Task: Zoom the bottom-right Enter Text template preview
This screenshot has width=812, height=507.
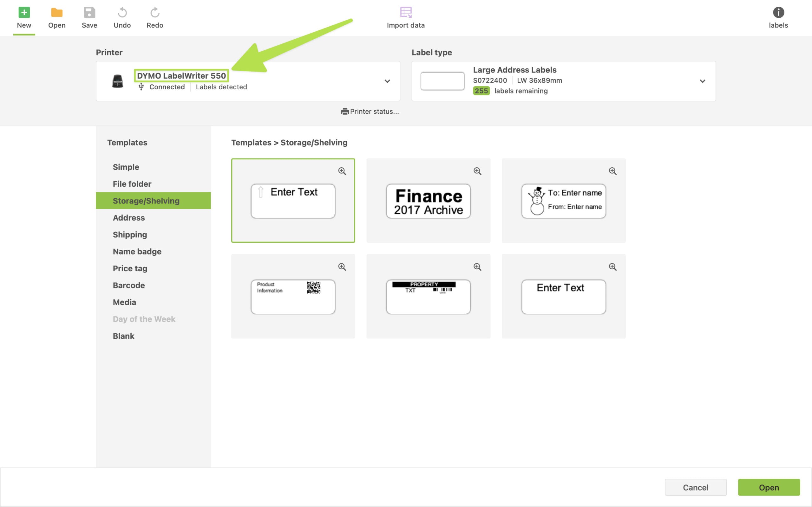Action: (613, 266)
